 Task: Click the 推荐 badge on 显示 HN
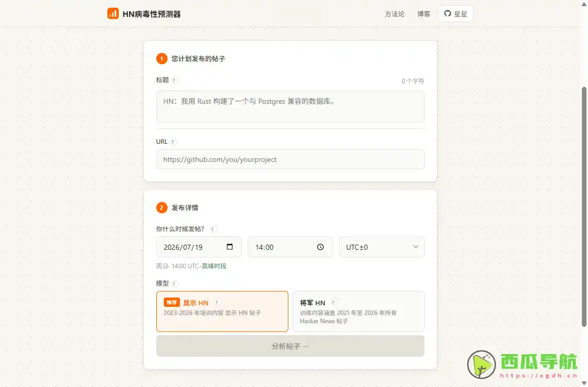(x=172, y=302)
